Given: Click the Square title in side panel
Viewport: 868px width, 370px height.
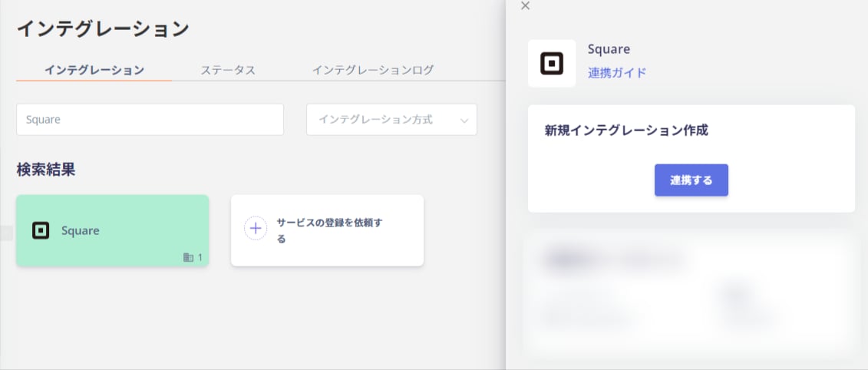Looking at the screenshot, I should tap(609, 49).
